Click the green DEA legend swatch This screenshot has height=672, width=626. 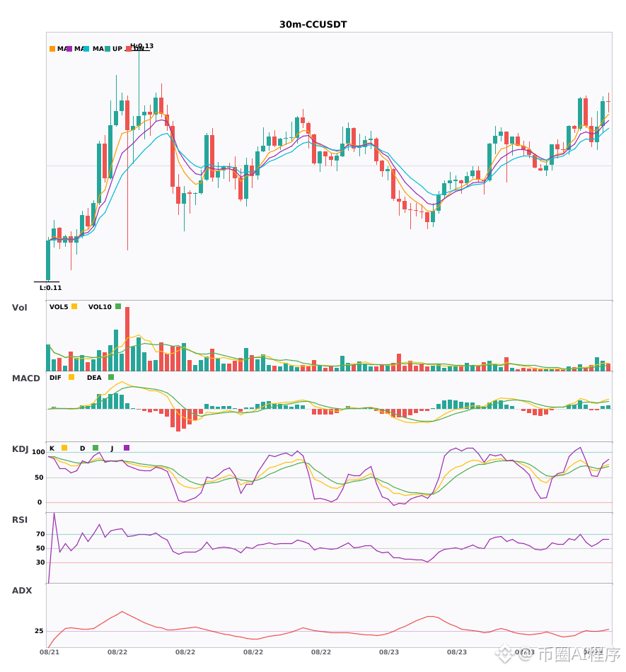point(111,377)
